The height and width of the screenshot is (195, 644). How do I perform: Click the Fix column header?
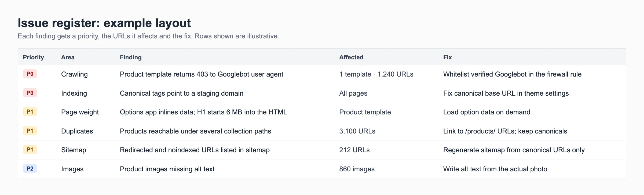(447, 57)
